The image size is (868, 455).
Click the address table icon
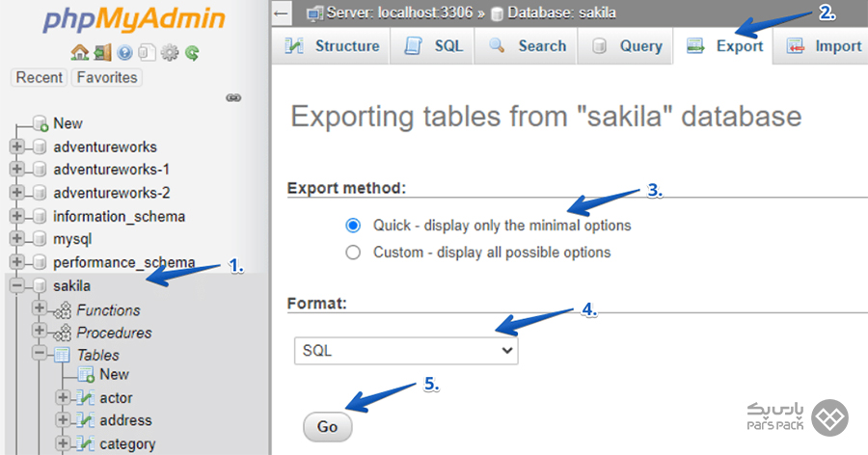(x=86, y=420)
